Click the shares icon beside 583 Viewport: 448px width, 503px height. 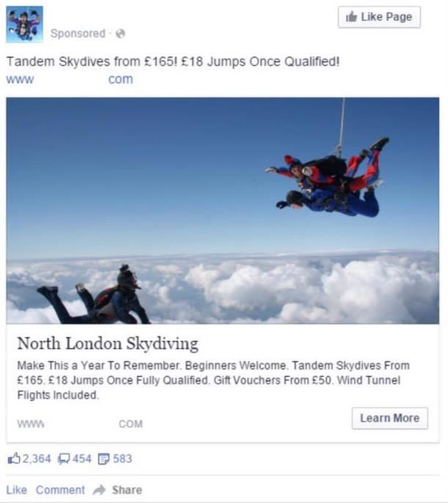(x=103, y=459)
